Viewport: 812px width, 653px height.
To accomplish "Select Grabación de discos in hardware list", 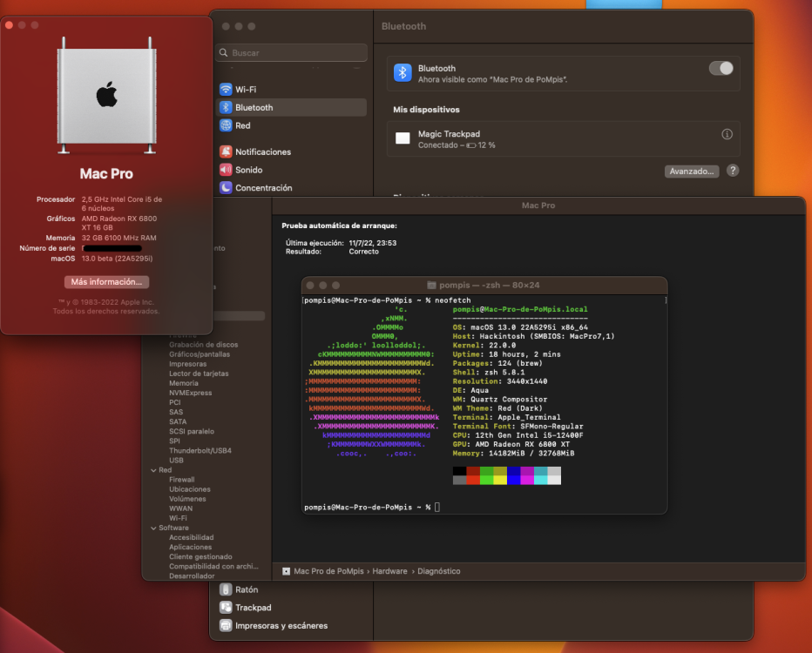I will pos(204,345).
